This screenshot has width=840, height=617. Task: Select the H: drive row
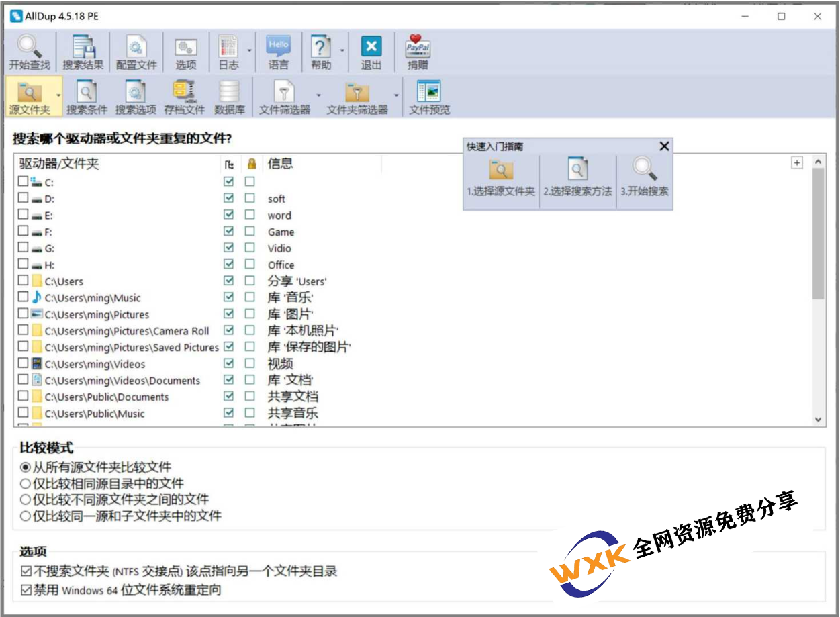[x=412, y=265]
